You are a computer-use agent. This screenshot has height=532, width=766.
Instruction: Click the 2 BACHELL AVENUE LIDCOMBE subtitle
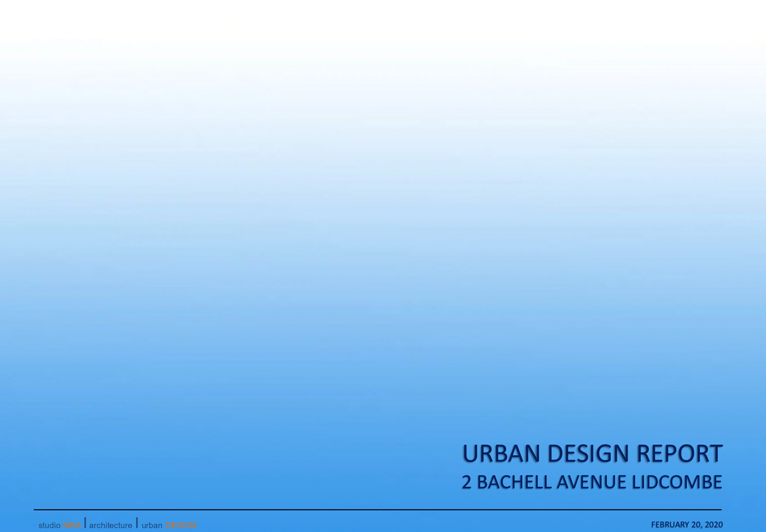tap(592, 483)
